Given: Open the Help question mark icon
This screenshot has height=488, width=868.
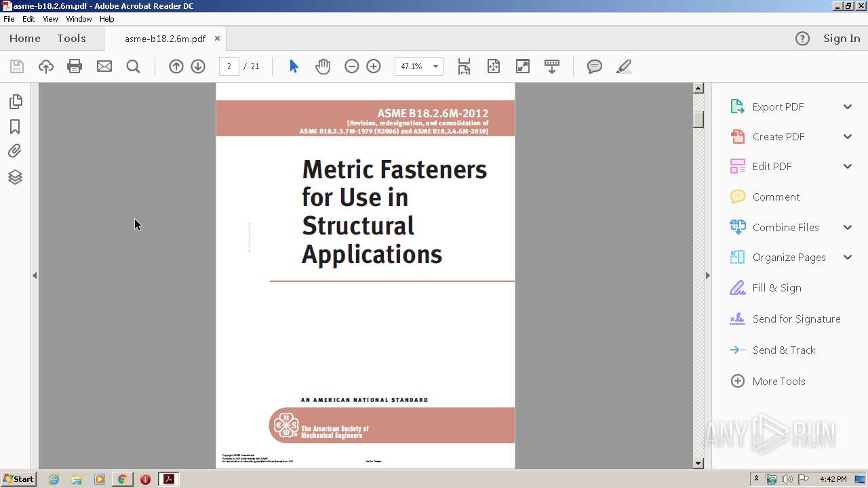Looking at the screenshot, I should (802, 39).
